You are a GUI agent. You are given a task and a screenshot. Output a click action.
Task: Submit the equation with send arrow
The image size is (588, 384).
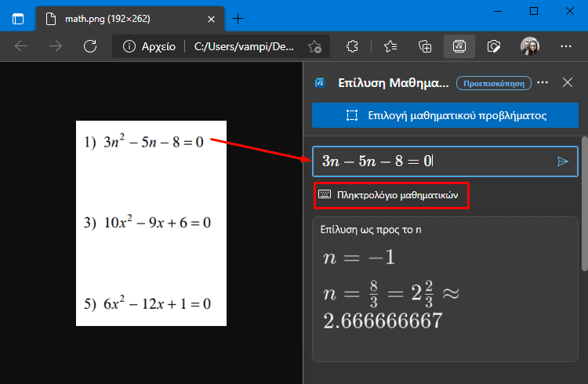562,161
